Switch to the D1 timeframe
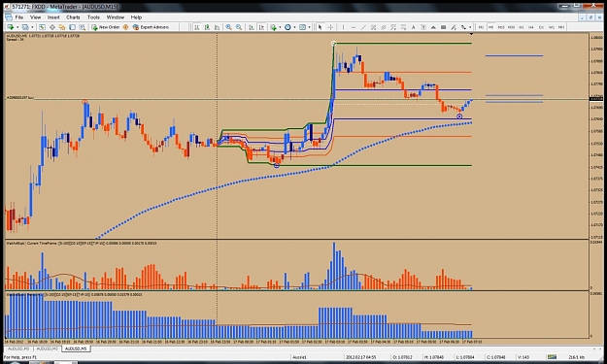The width and height of the screenshot is (607, 364). point(541,27)
